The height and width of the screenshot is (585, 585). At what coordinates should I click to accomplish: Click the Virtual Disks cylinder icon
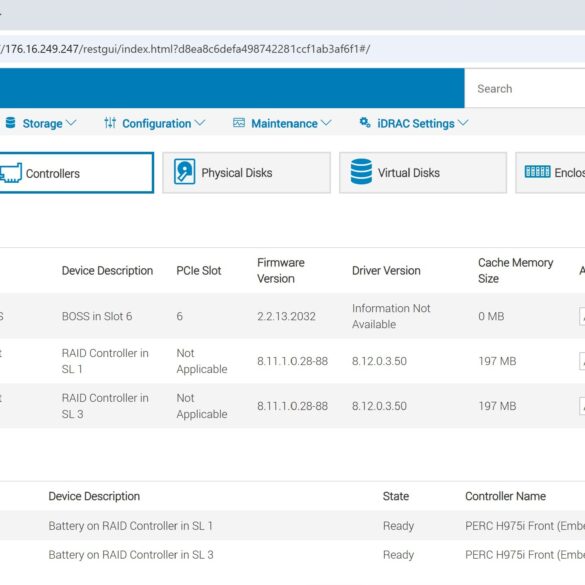click(x=361, y=172)
